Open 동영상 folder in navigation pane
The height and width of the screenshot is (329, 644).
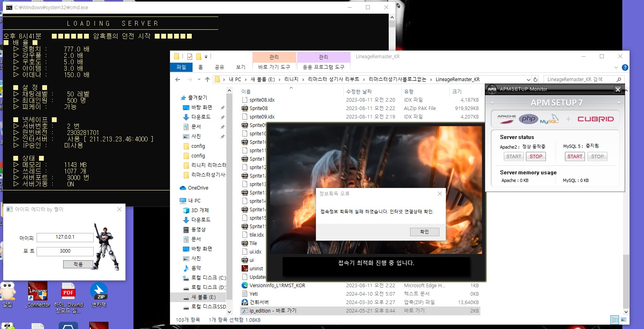coord(198,230)
